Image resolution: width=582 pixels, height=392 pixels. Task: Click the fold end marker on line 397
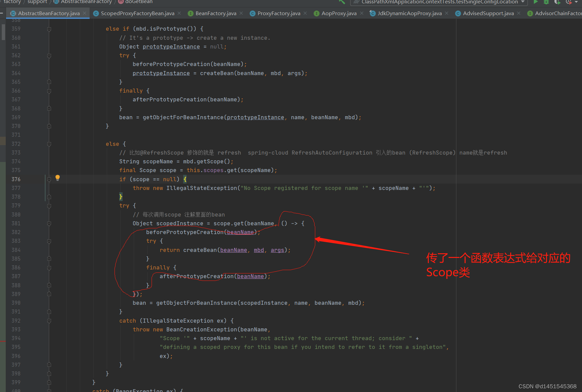[49, 365]
